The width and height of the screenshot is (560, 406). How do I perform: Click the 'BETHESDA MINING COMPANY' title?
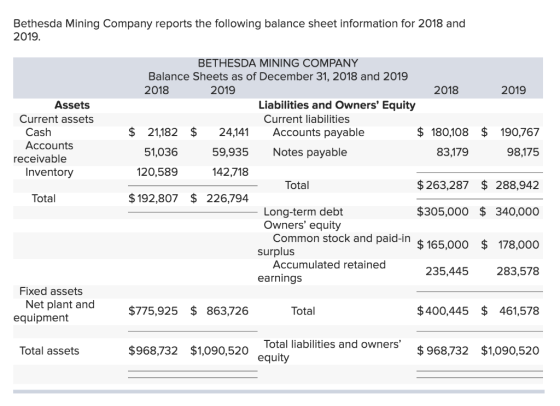278,63
